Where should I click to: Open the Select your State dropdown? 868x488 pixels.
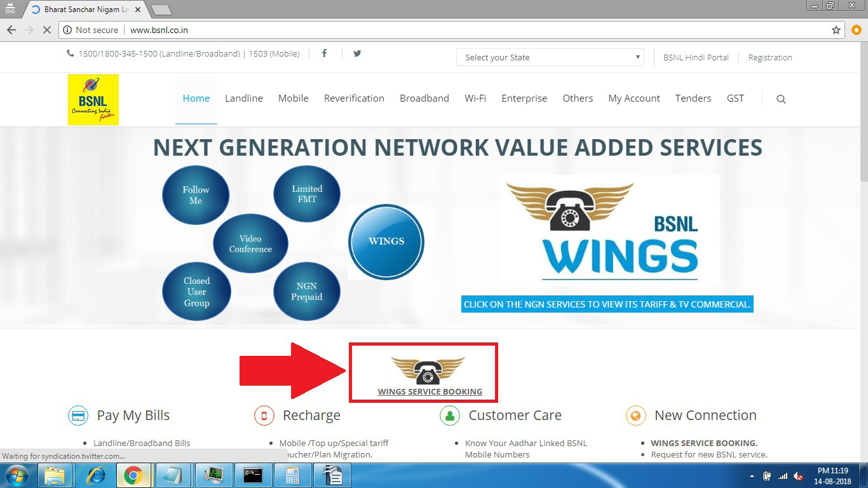(549, 57)
